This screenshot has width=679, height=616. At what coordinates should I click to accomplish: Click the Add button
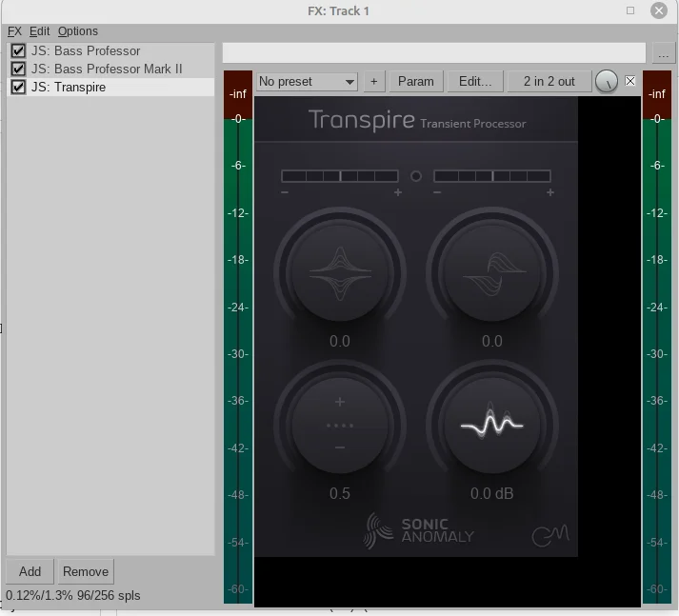tap(30, 571)
